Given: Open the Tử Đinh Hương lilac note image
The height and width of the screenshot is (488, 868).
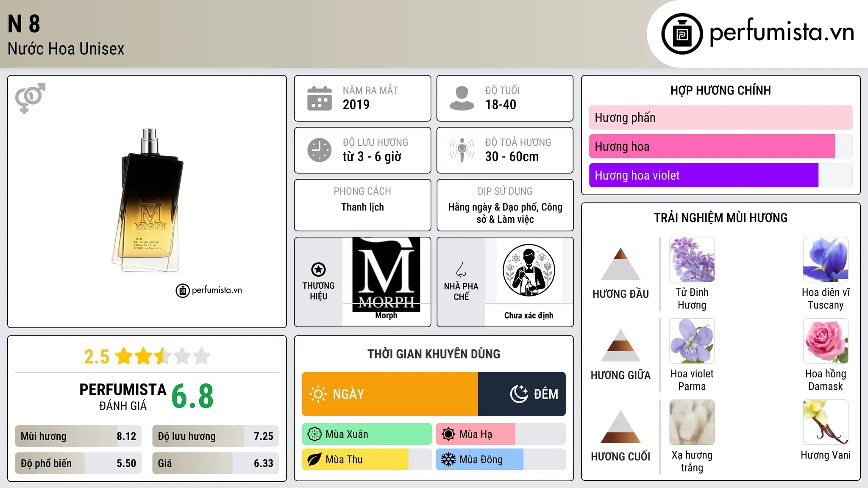Looking at the screenshot, I should coord(692,260).
